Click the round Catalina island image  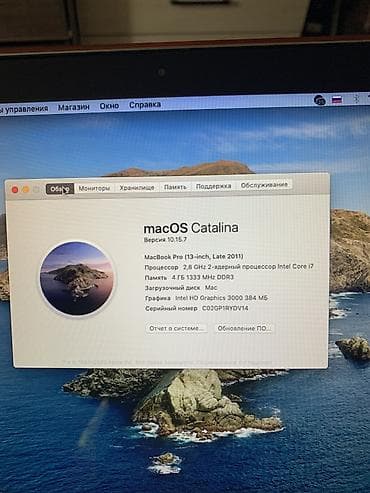(76, 279)
